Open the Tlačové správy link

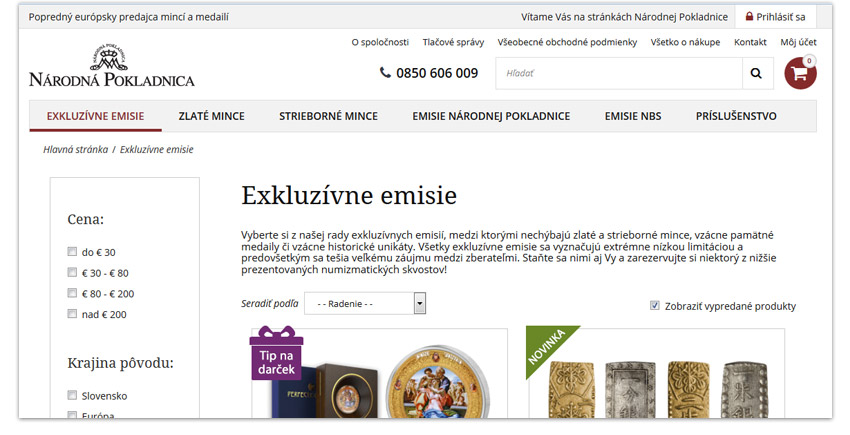[453, 42]
